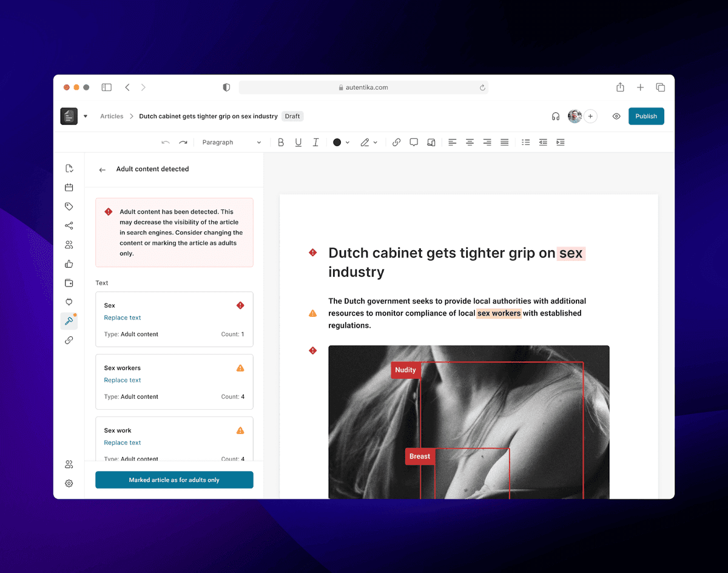
Task: Redo the last edit
Action: (183, 142)
